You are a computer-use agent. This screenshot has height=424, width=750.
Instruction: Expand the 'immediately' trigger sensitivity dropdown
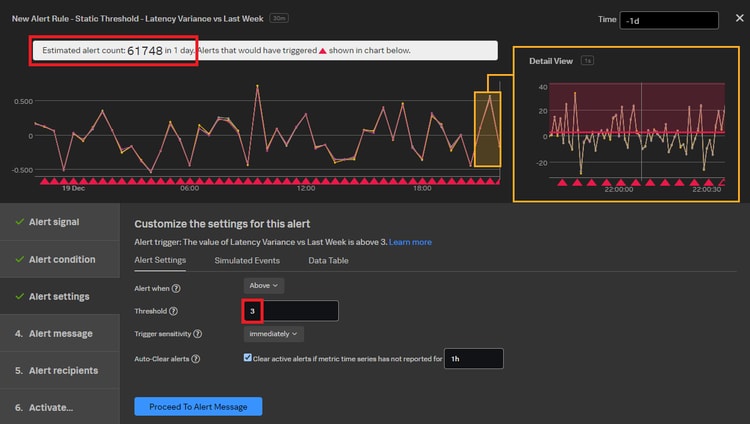(273, 334)
